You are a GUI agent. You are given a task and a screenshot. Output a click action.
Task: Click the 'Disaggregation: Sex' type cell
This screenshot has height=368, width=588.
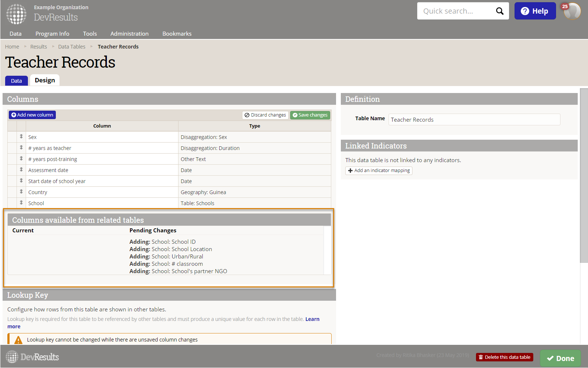pos(255,137)
